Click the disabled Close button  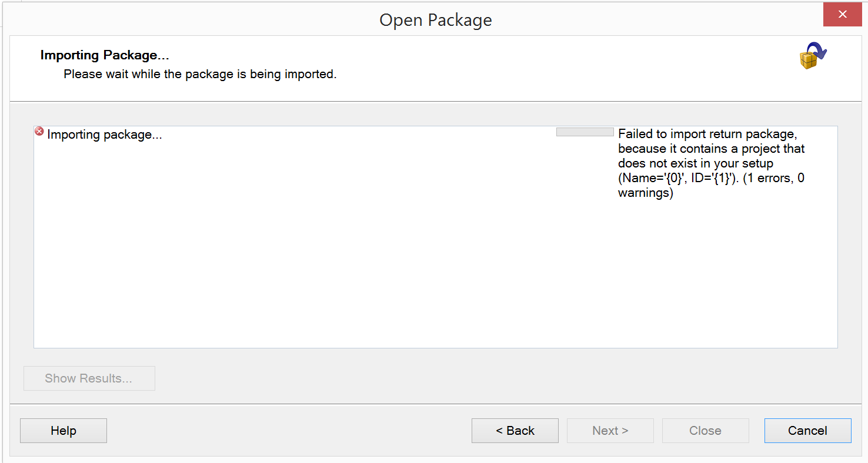click(x=705, y=431)
